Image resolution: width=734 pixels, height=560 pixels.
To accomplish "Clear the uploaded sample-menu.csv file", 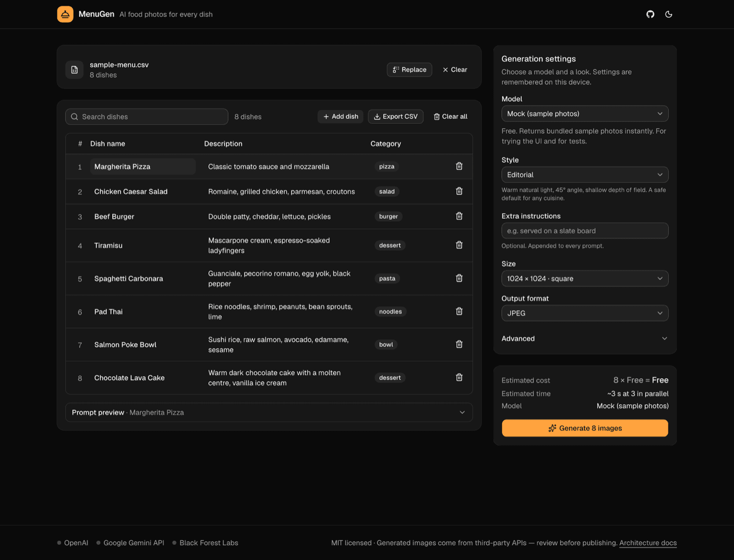I will pyautogui.click(x=455, y=70).
